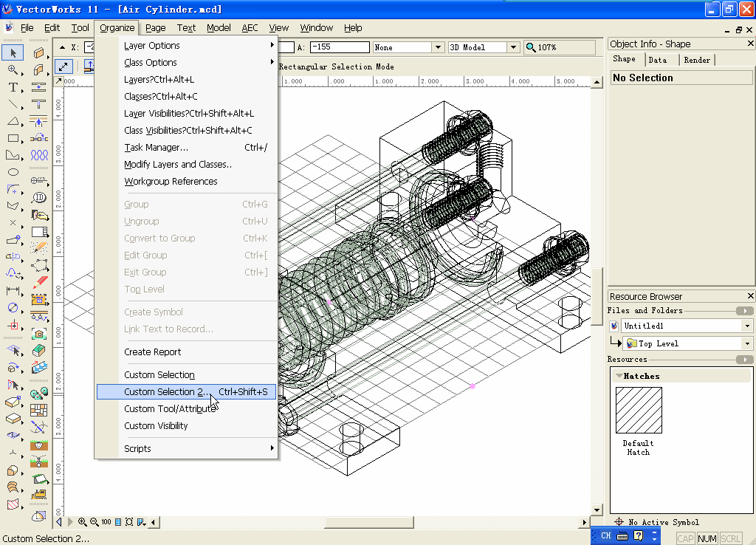Image resolution: width=756 pixels, height=545 pixels.
Task: Select the blue wave pattern tool
Action: (x=38, y=155)
